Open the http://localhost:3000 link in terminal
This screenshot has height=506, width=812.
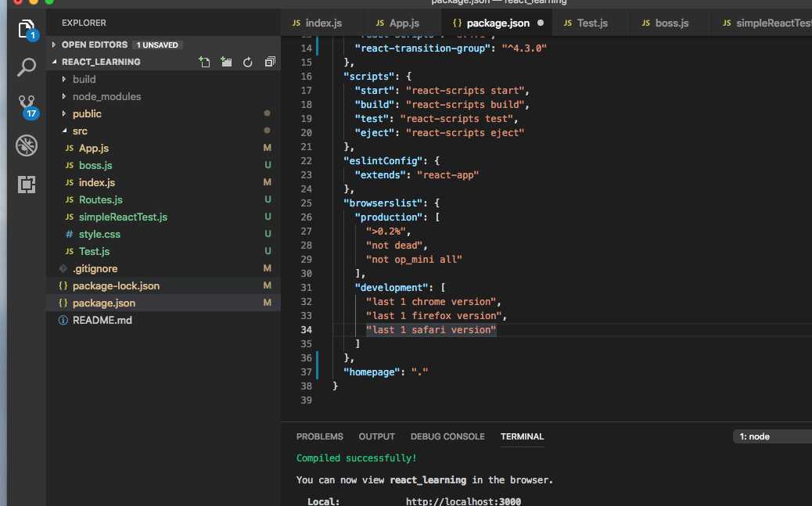tap(463, 501)
